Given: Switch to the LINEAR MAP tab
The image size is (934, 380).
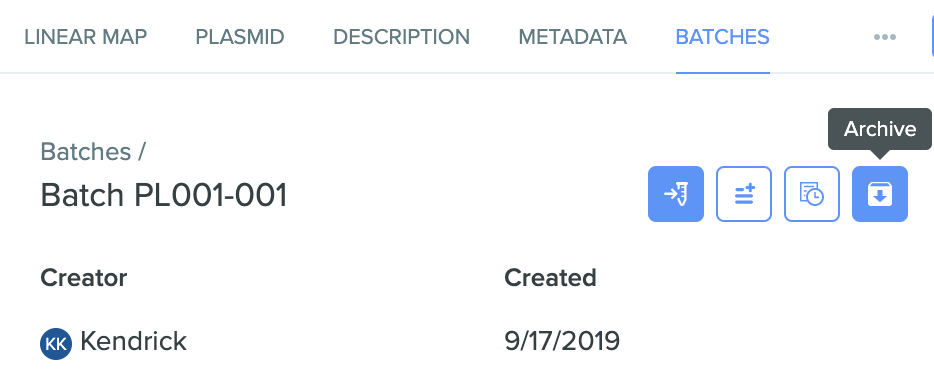Looking at the screenshot, I should pos(85,37).
